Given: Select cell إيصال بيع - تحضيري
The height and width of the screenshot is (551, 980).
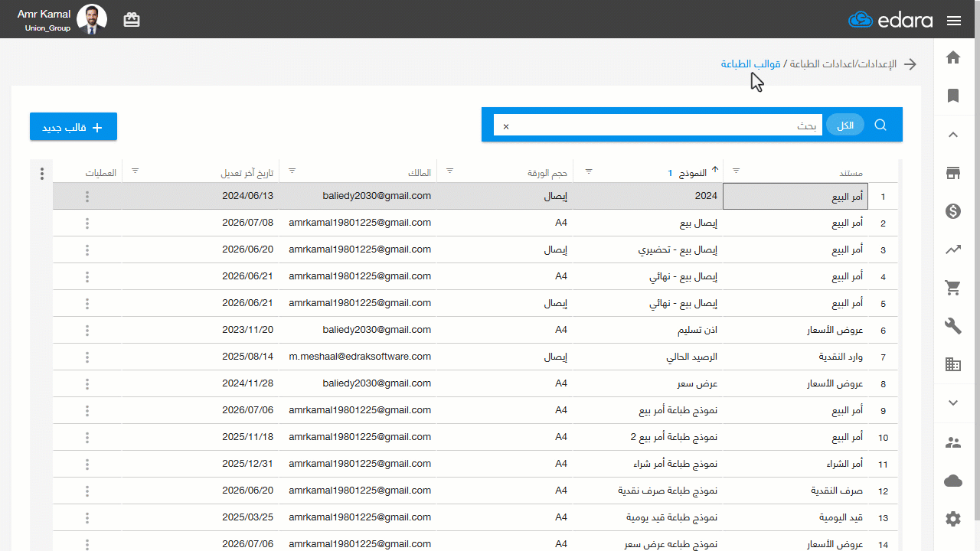Looking at the screenshot, I should (648, 249).
